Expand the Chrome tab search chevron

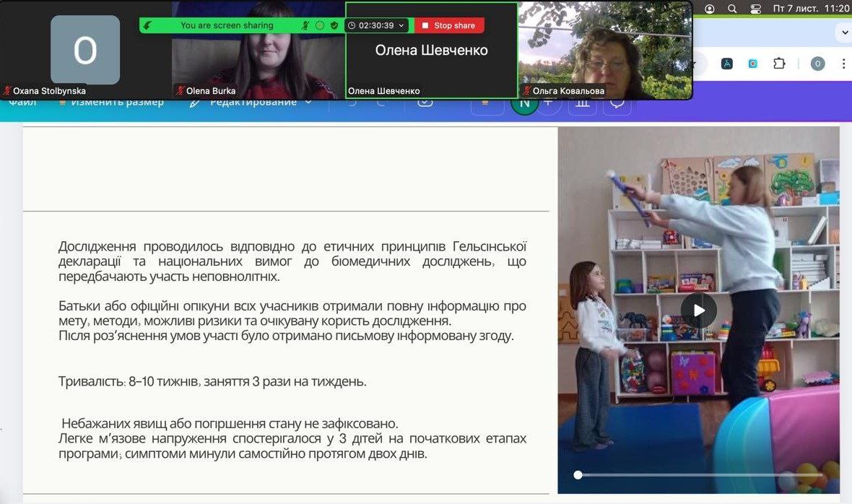pos(844,32)
